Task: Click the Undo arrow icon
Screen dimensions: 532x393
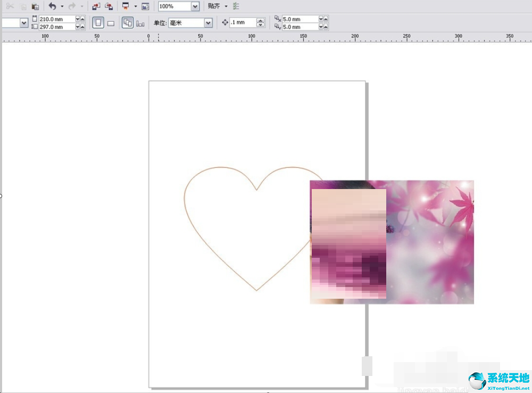Action: 52,6
